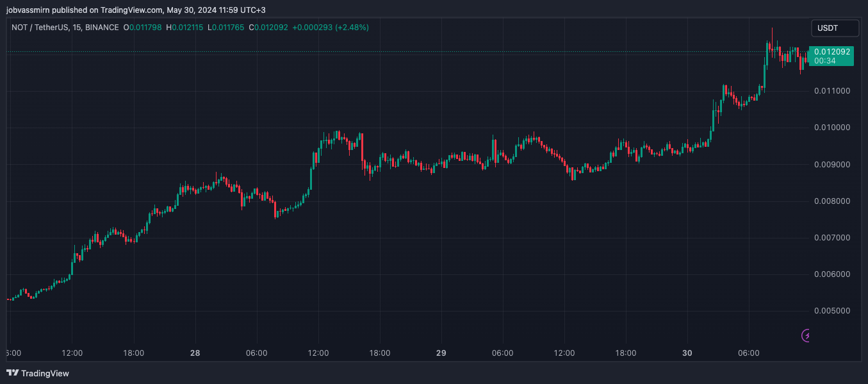Select the 0.008000 level on price scale

pos(831,201)
